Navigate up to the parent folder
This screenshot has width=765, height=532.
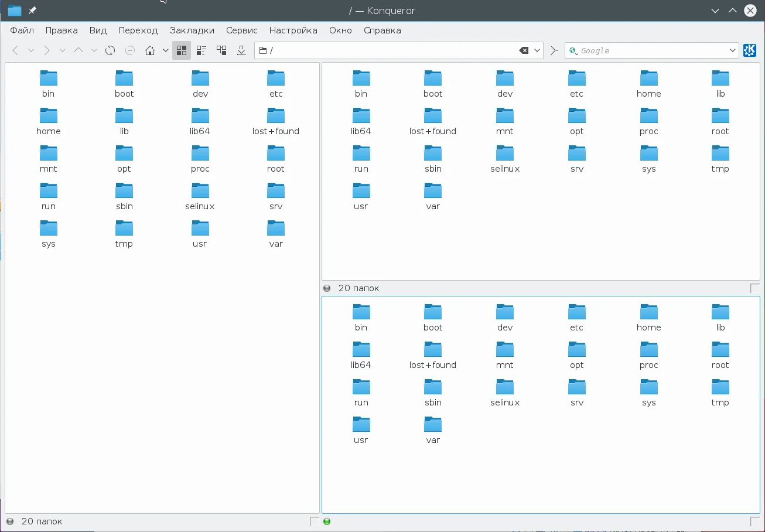point(78,50)
